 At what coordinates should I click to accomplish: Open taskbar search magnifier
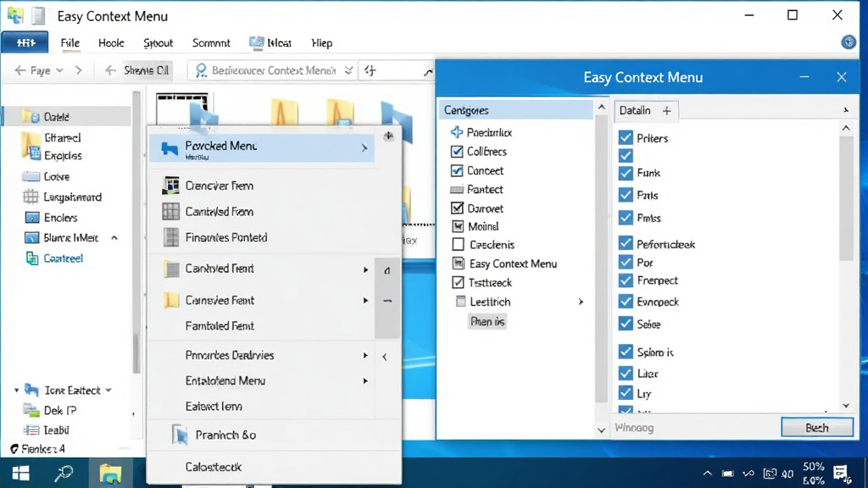pos(63,473)
